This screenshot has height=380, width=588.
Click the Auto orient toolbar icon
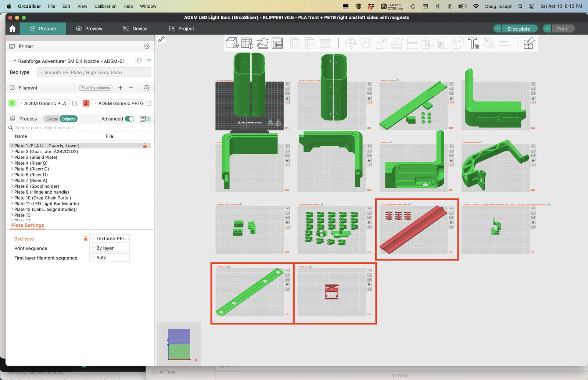coord(262,43)
